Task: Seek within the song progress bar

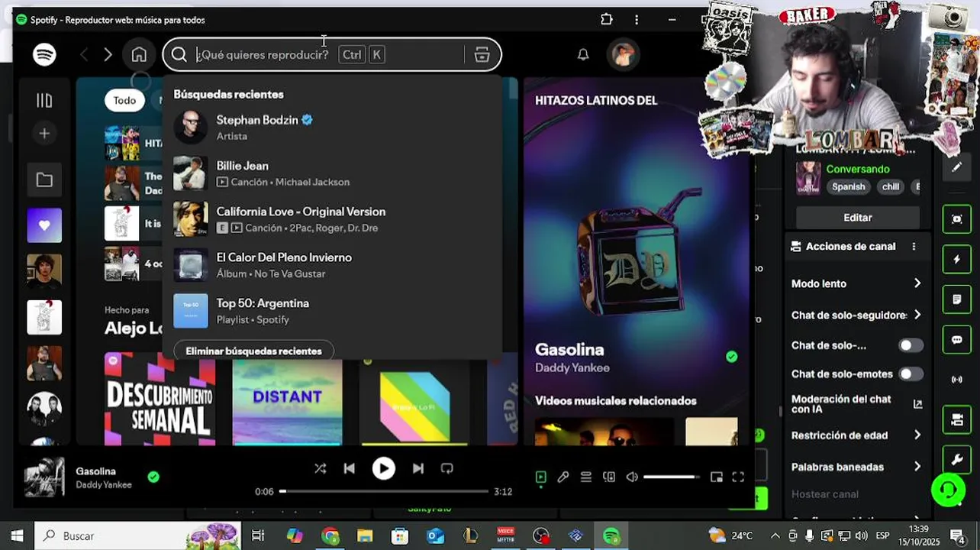Action: point(384,492)
